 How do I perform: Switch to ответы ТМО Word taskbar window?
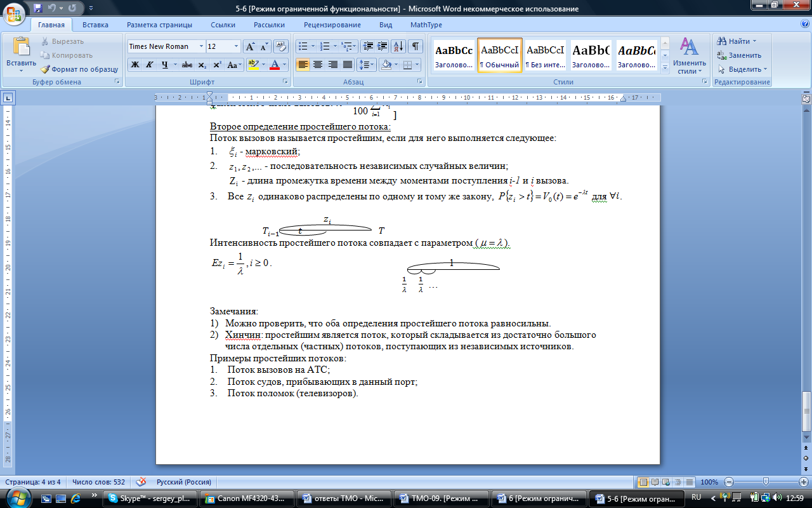pos(344,498)
